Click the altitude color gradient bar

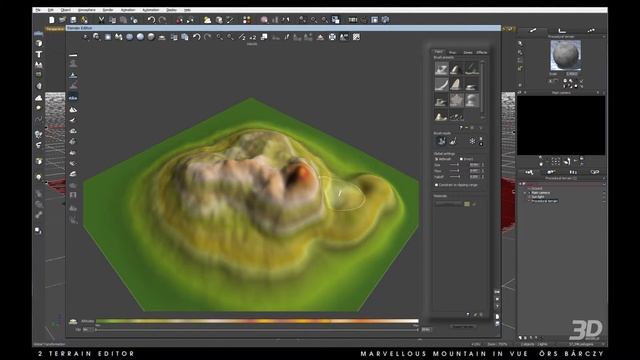coord(257,321)
